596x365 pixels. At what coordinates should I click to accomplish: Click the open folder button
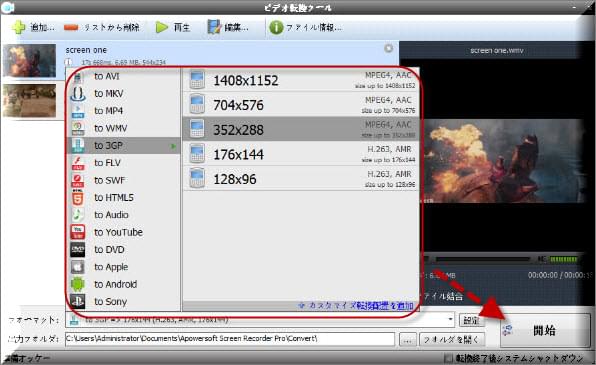(452, 339)
